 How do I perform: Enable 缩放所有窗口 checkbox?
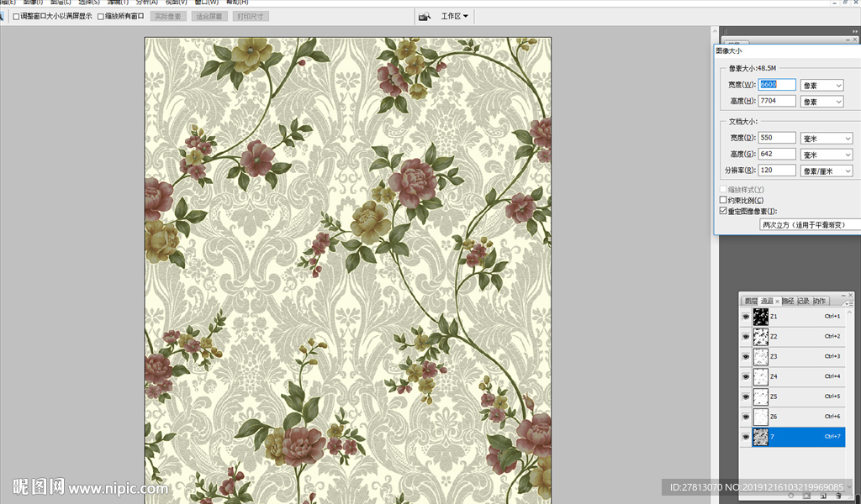pyautogui.click(x=101, y=17)
